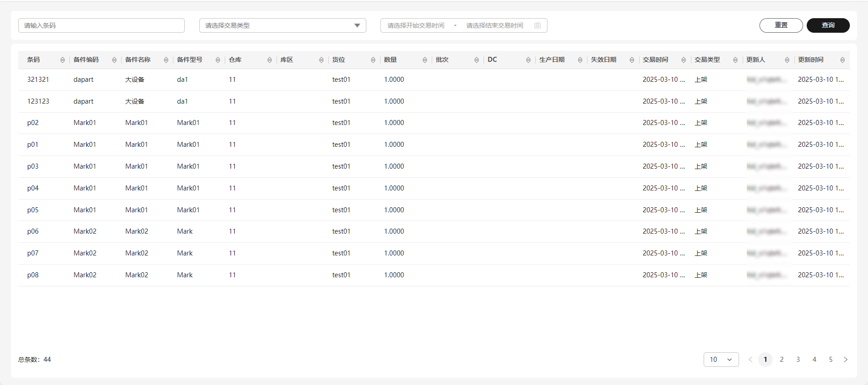Sort by 交易类型 column
The width and height of the screenshot is (868, 385).
[x=735, y=60]
